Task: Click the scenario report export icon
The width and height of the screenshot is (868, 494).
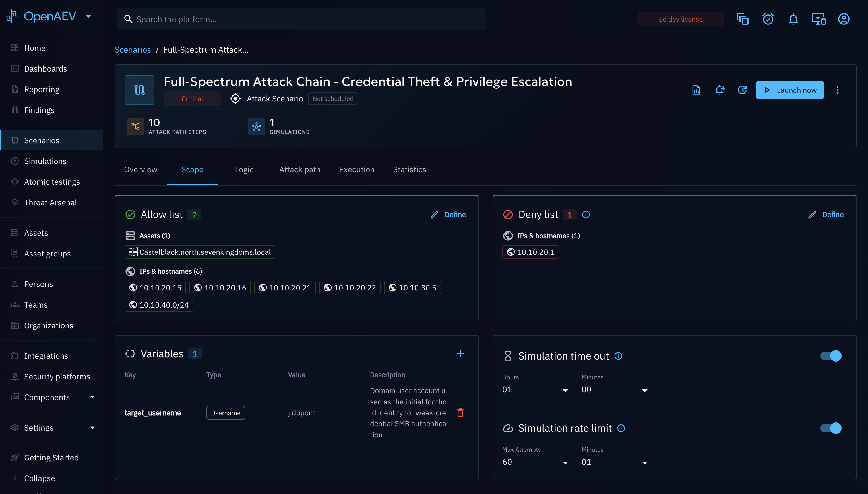Action: pyautogui.click(x=696, y=90)
